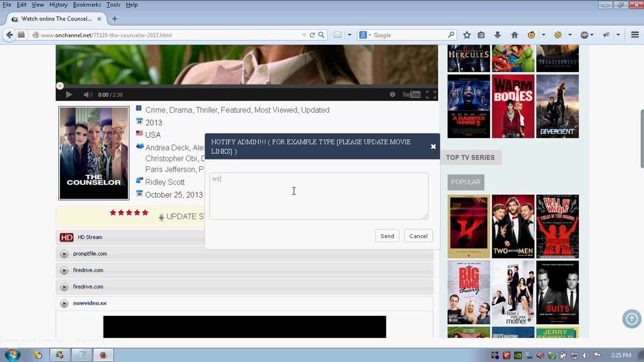Click the site identity globe icon
Image resolution: width=644 pixels, height=362 pixels.
pyautogui.click(x=36, y=35)
